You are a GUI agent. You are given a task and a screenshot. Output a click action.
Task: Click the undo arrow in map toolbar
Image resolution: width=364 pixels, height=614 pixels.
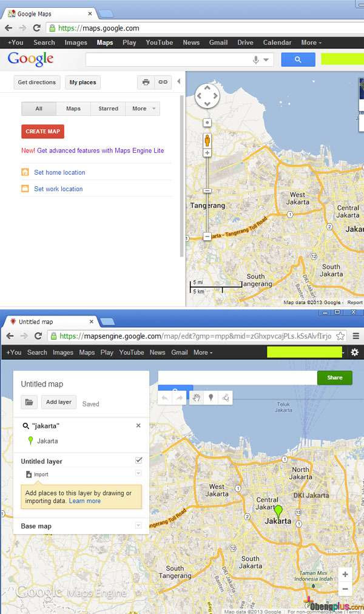pos(165,398)
